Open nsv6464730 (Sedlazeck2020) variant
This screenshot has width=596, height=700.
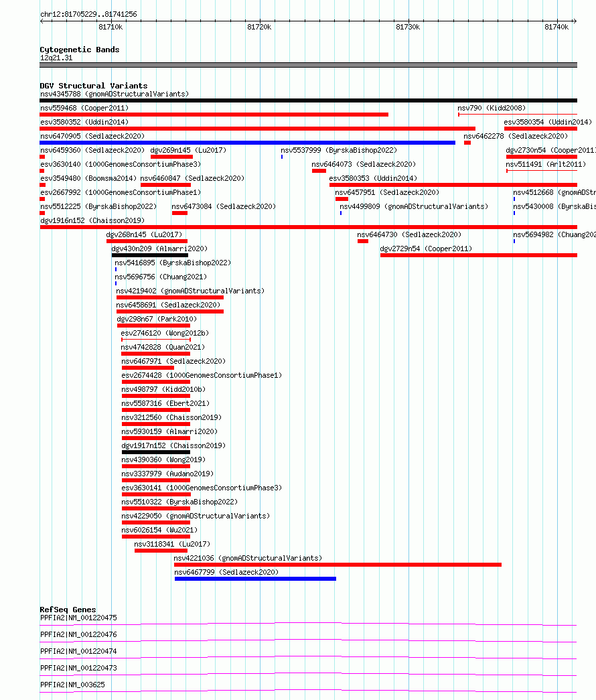(362, 241)
